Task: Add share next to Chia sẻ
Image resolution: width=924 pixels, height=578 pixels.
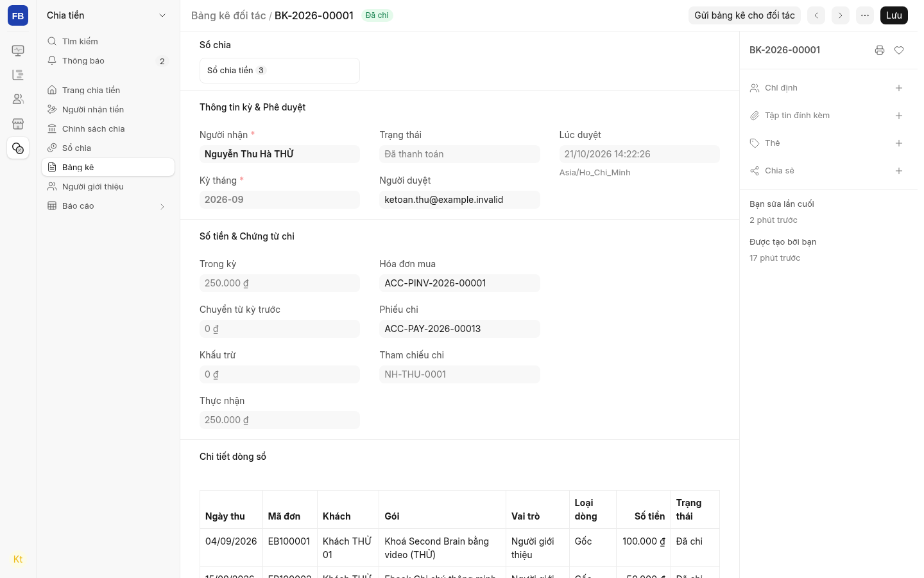Action: tap(899, 171)
